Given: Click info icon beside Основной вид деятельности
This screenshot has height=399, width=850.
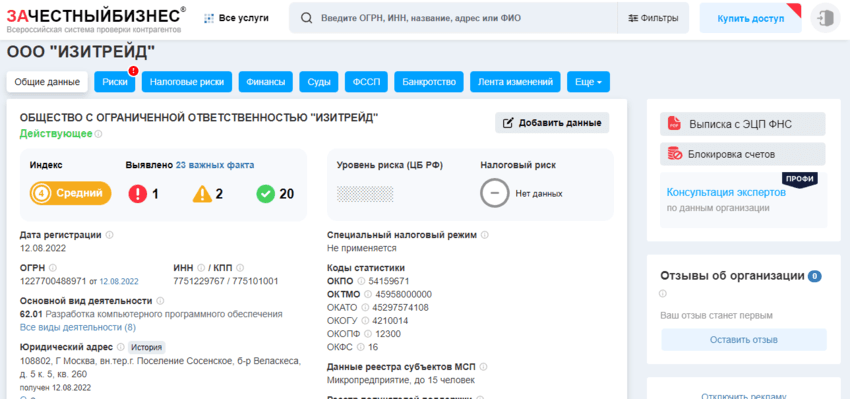Looking at the screenshot, I should 160,301.
